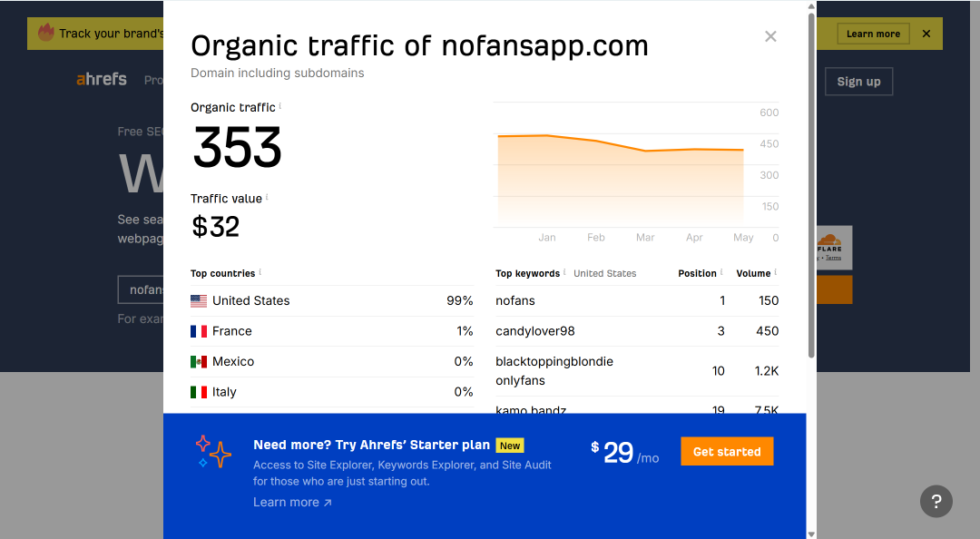Click the 1.2K volume value
The width and height of the screenshot is (980, 539).
(766, 371)
